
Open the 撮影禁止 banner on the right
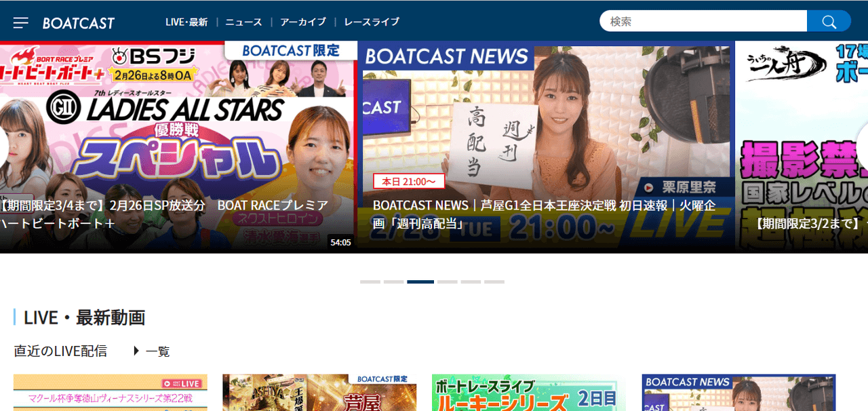pos(802,146)
